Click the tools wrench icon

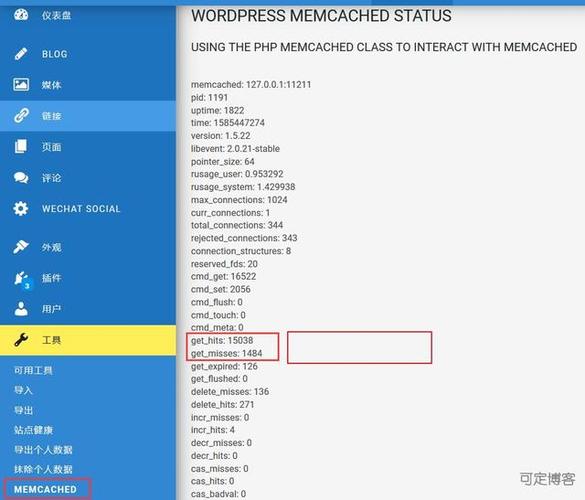(21, 340)
